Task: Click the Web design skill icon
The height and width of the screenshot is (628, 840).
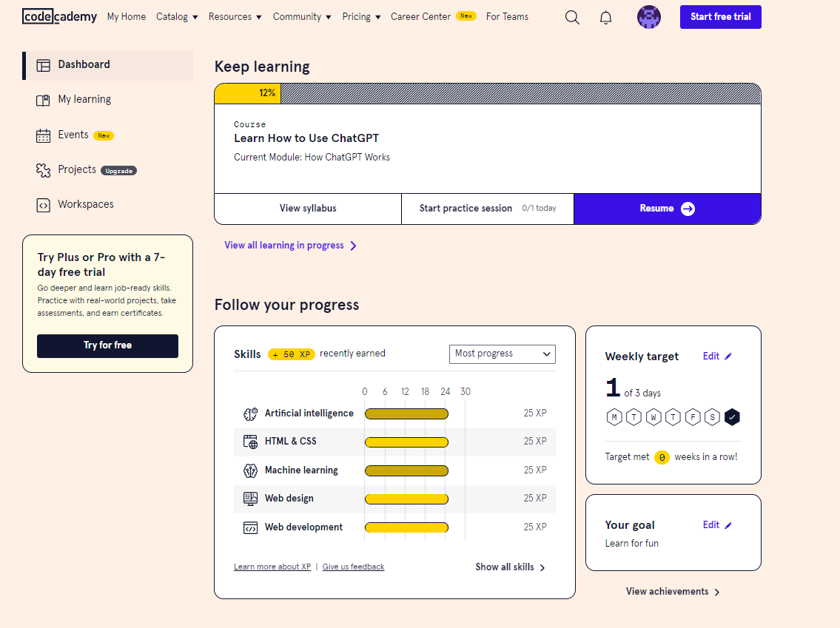Action: point(250,499)
